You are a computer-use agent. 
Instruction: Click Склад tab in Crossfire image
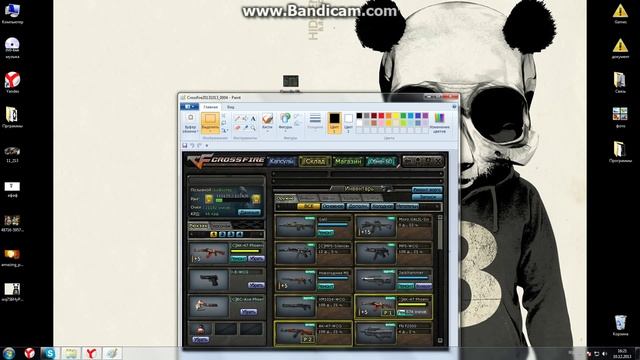tap(315, 161)
